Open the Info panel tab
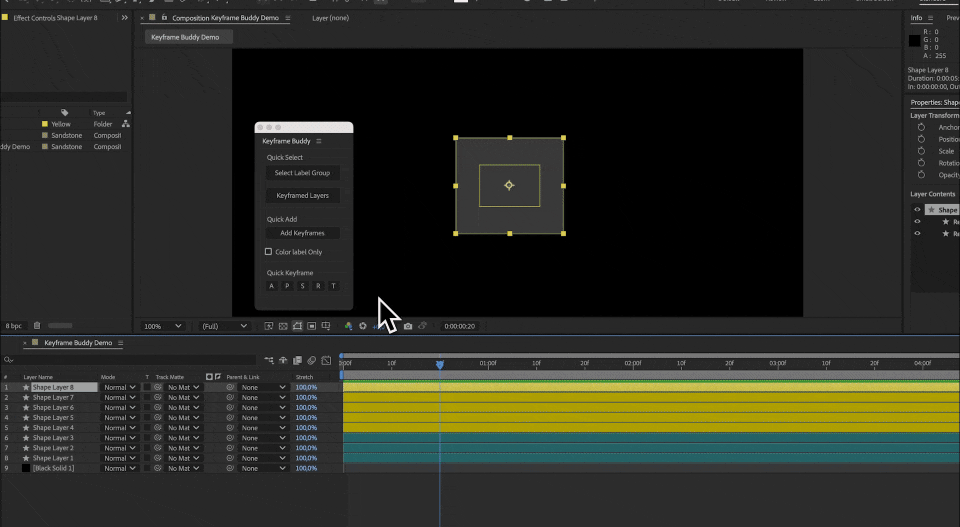The height and width of the screenshot is (527, 960). [916, 18]
